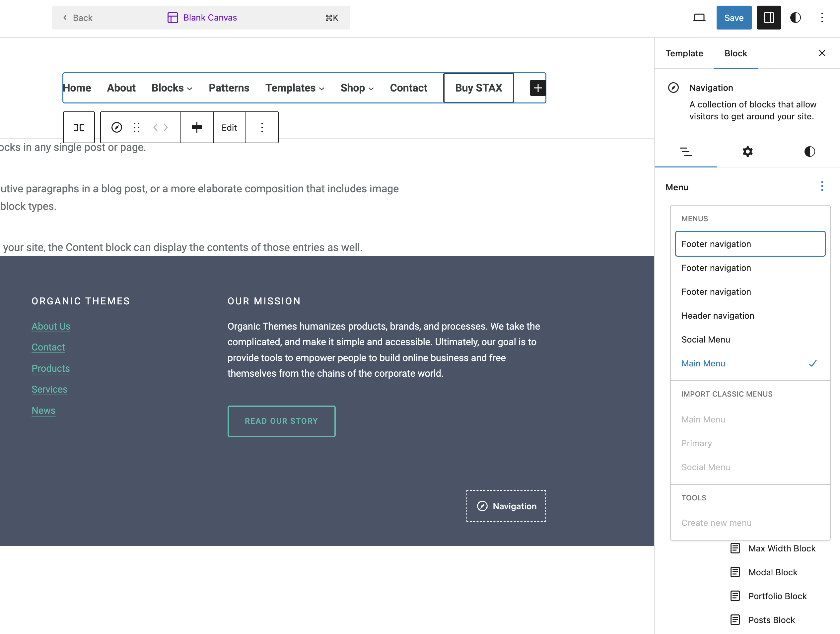This screenshot has width=840, height=634.
Task: Click the Posts Block page icon
Action: tap(735, 620)
